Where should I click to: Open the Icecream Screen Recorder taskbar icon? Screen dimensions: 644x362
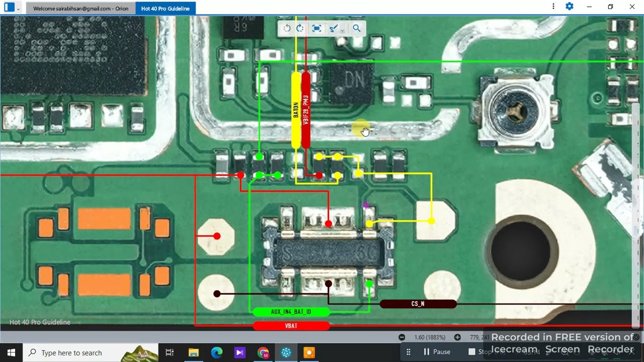point(309,352)
